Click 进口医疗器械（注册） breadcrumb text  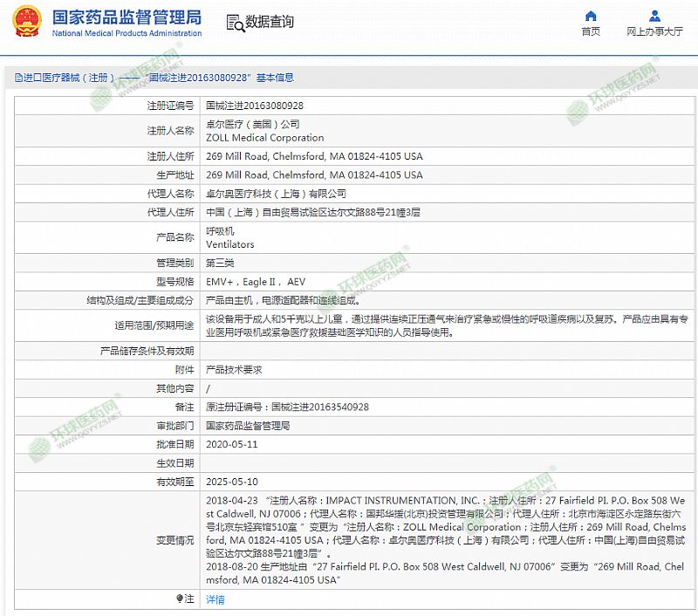[x=69, y=78]
